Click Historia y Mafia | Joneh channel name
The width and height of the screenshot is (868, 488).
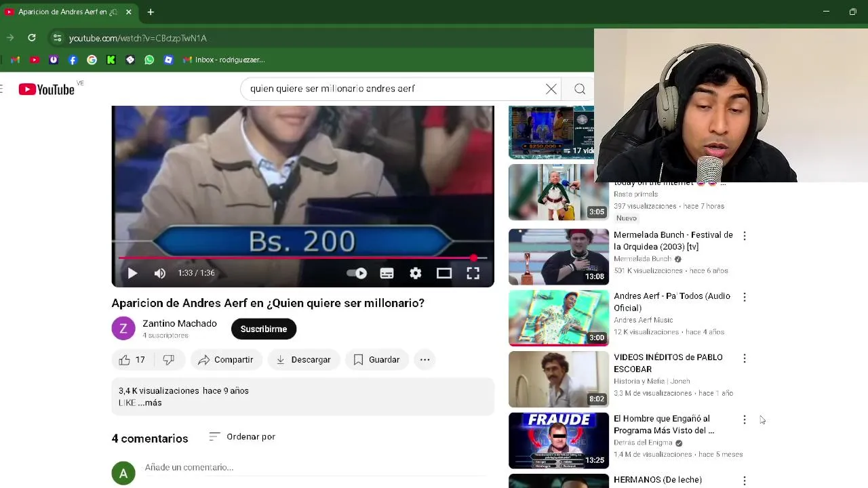(652, 381)
